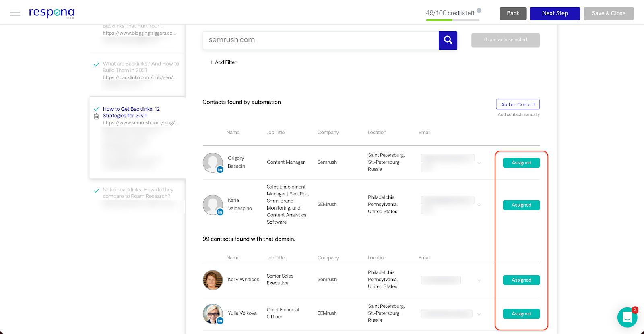
Task: Toggle checkmark for Notion backlinks article
Action: [x=97, y=191]
